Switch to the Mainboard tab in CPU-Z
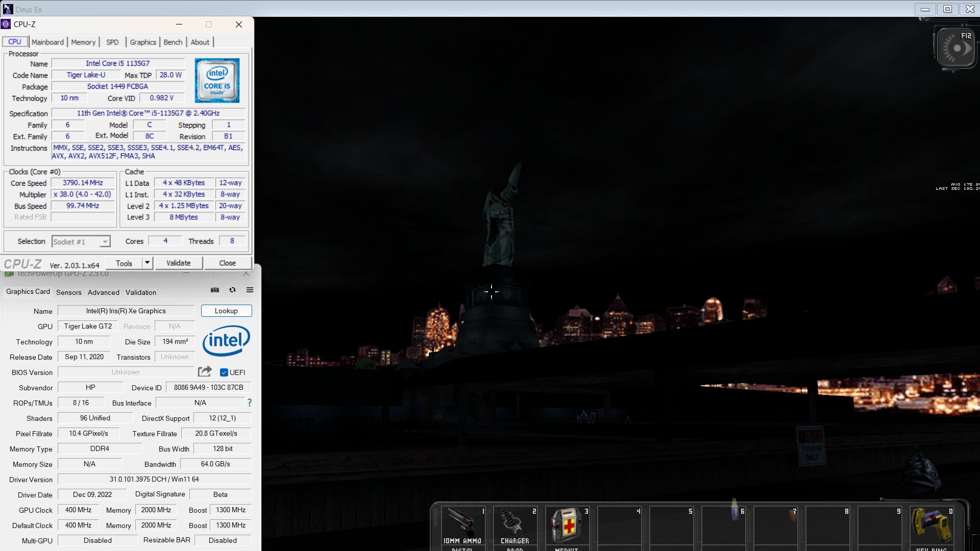Viewport: 980px width, 551px height. point(47,42)
